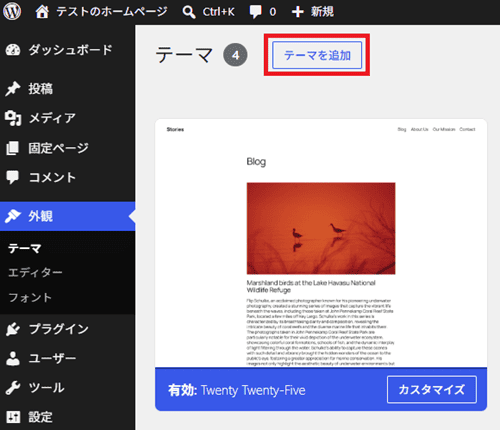Click the ダッシュボード gauge icon
Screen dimensions: 500x430
pyautogui.click(x=13, y=50)
